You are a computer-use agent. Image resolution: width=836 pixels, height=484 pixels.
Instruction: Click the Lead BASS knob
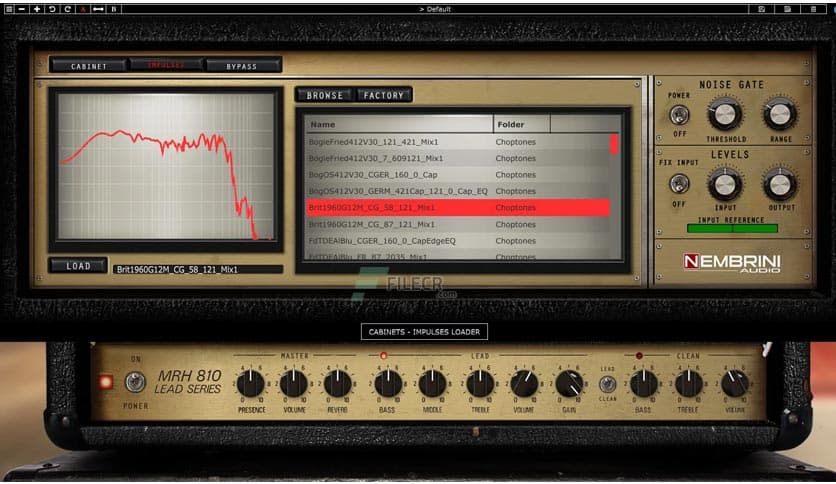(388, 384)
